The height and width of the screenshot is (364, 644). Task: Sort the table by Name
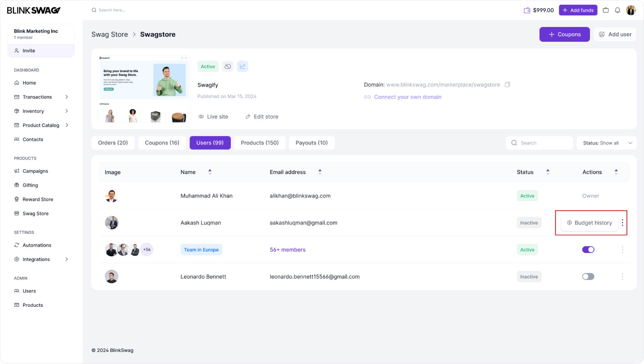point(210,172)
